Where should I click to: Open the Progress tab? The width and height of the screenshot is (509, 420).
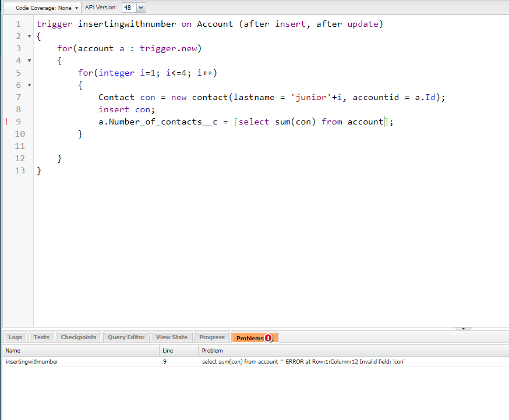click(211, 337)
